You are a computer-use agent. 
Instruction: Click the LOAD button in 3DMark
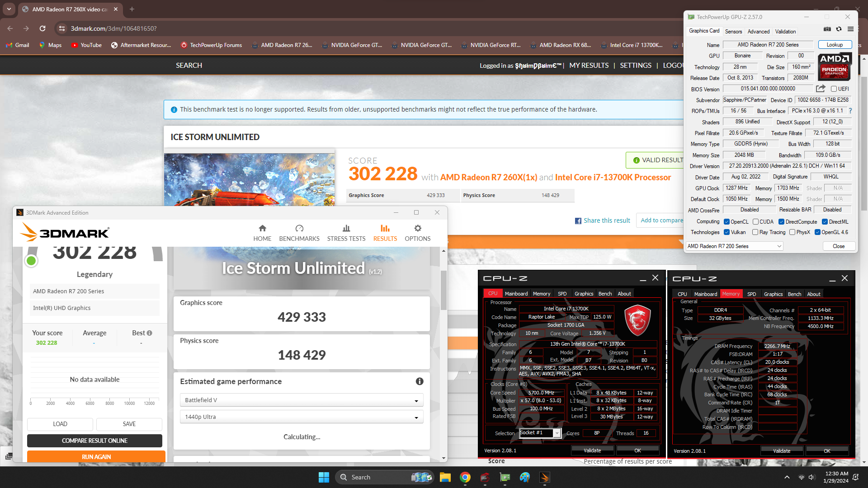60,424
